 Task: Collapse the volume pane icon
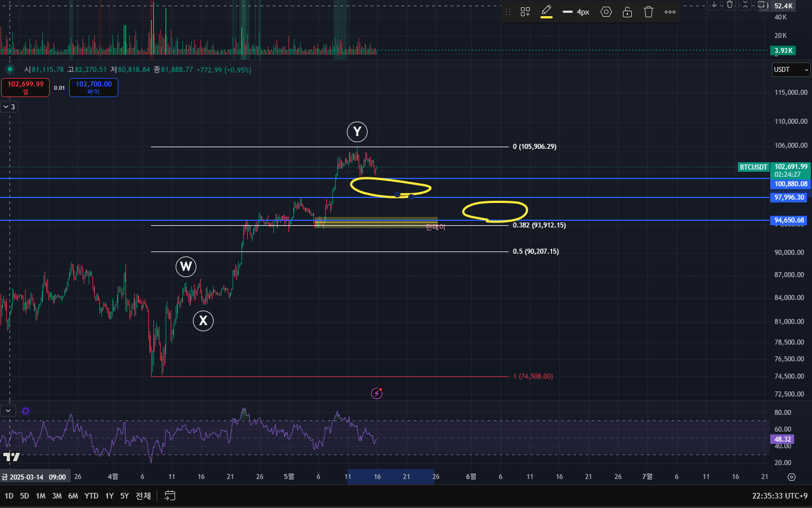click(745, 4)
